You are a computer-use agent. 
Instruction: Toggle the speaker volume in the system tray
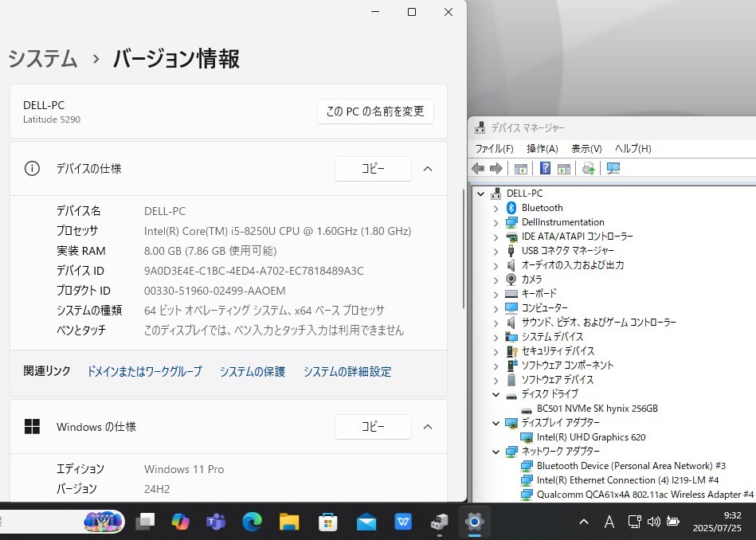[x=655, y=522]
